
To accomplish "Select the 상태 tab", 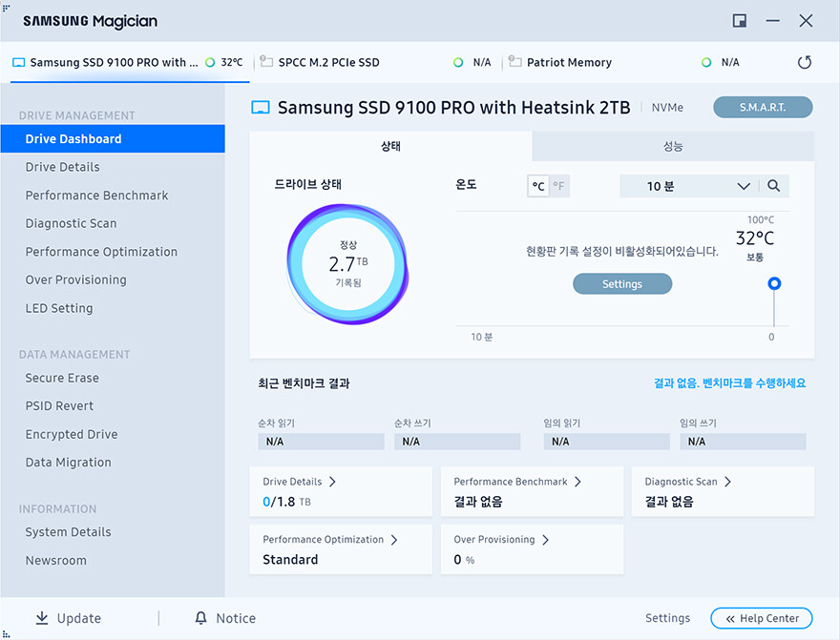I will [390, 146].
